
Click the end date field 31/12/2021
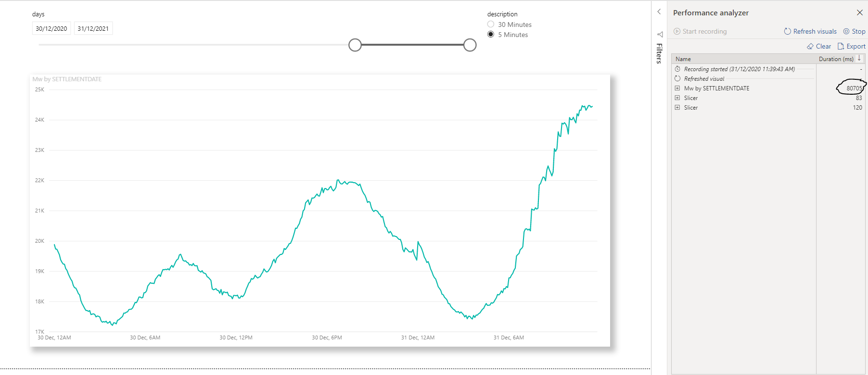[x=93, y=28]
